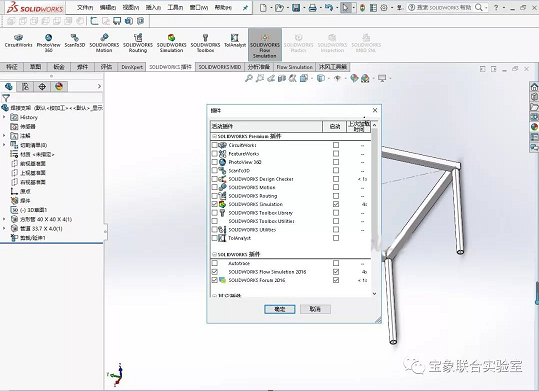Image resolution: width=539 pixels, height=391 pixels.
Task: Select the 3D sketch item in tree
Action: point(29,210)
